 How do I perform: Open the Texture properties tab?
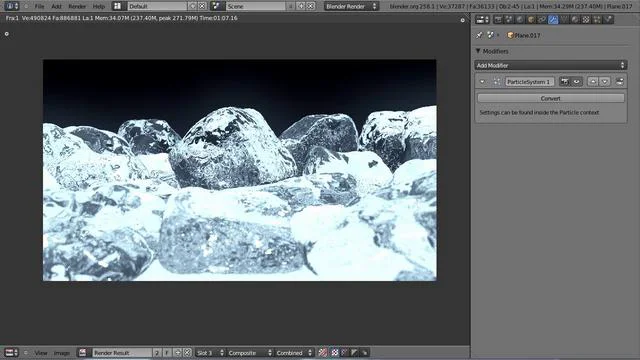[586, 19]
